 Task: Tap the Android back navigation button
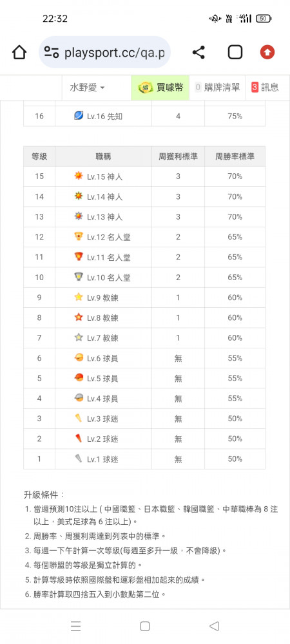point(214,626)
